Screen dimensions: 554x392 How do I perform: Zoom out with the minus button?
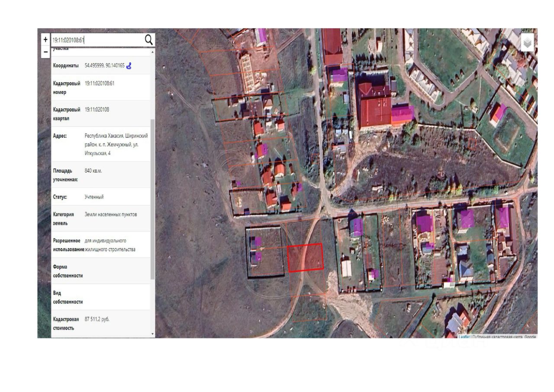coord(45,52)
